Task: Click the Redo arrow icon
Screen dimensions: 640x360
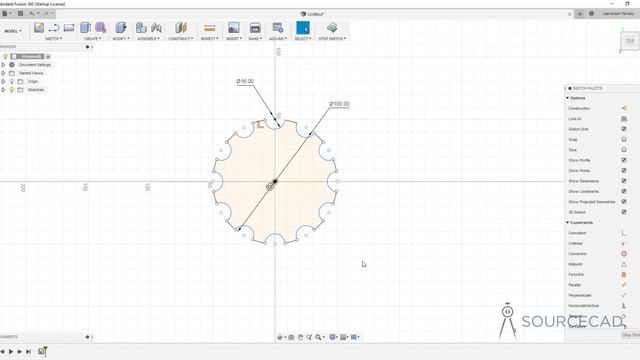Action: click(46, 13)
